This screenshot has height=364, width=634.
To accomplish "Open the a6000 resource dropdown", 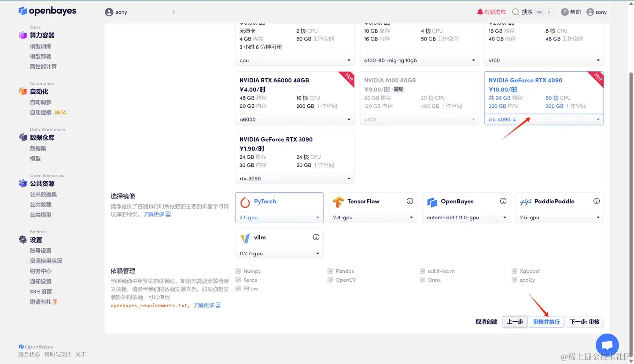I will coord(295,119).
